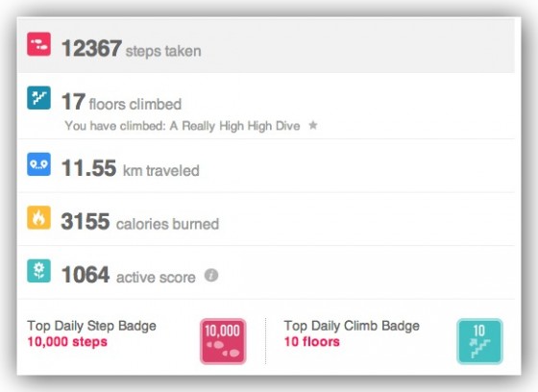Click the '10 floors' pink link
This screenshot has height=392, width=538.
tap(312, 342)
